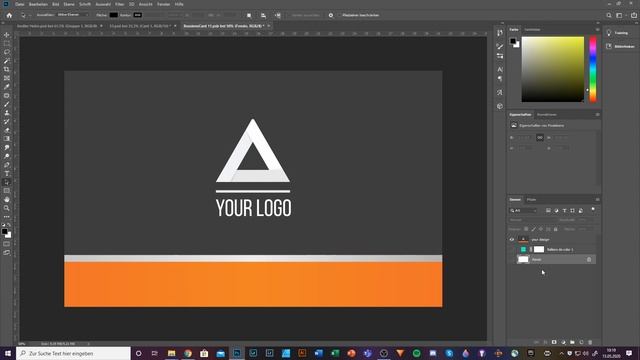Viewport: 640px width, 360px height.
Task: Select the Eraser tool
Action: tap(7, 130)
